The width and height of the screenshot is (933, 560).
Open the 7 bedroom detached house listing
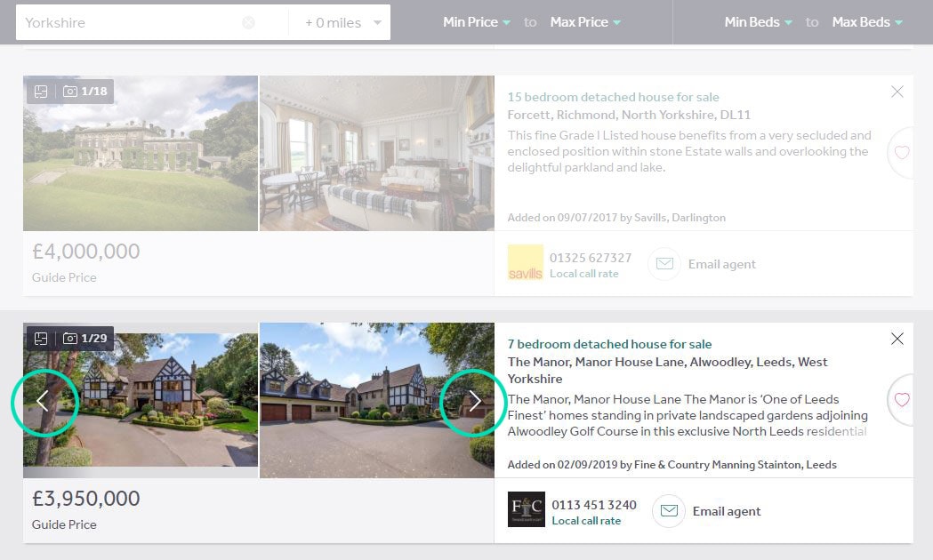610,344
